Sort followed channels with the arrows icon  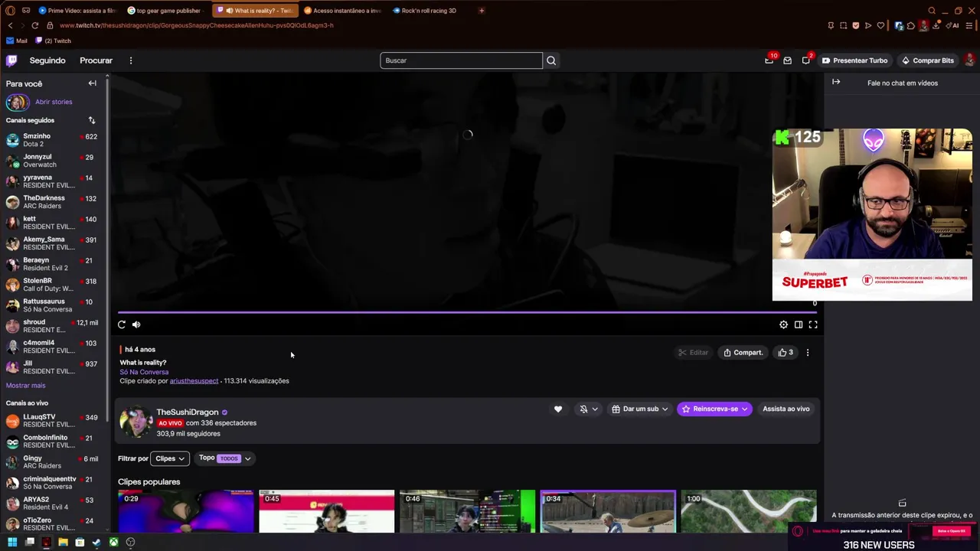click(92, 120)
